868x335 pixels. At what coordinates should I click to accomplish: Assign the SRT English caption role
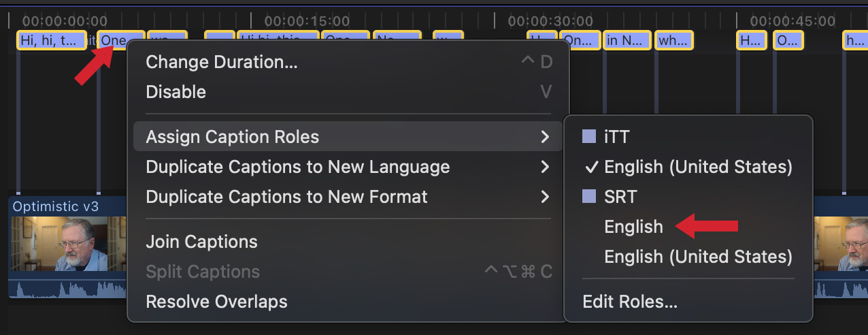click(x=633, y=227)
